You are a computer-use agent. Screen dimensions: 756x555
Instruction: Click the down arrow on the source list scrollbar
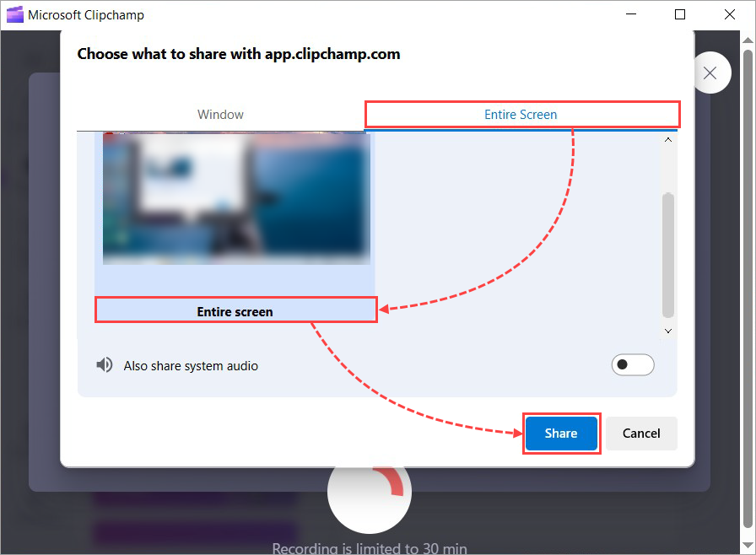[x=667, y=331]
